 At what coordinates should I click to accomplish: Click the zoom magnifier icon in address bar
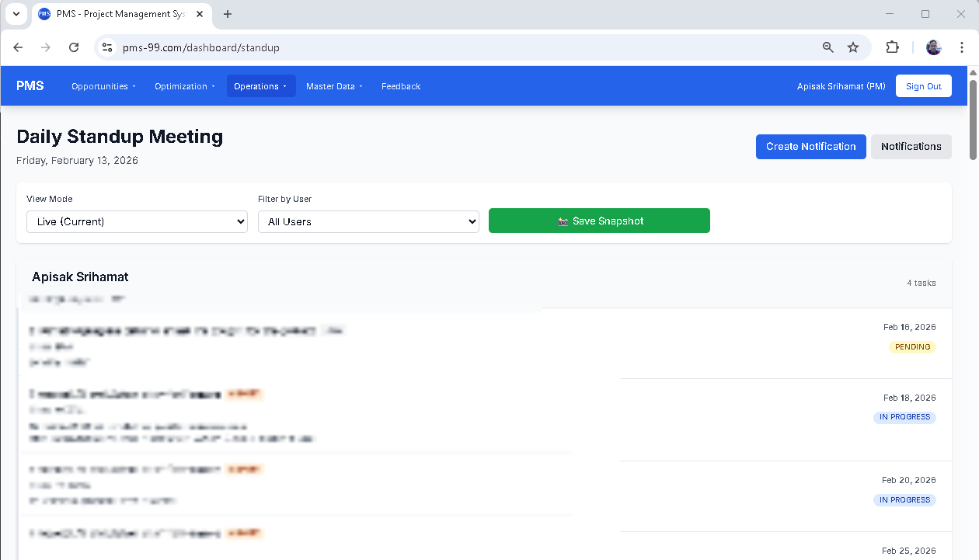pos(828,47)
